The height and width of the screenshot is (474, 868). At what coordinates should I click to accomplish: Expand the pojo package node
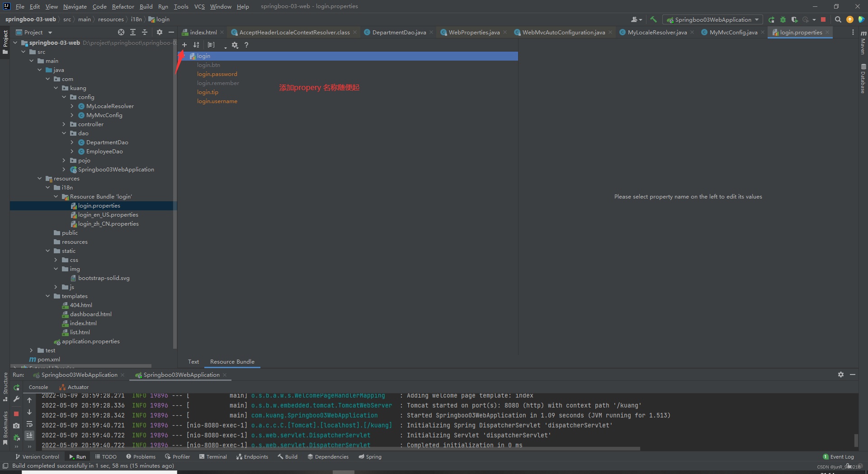coord(64,160)
